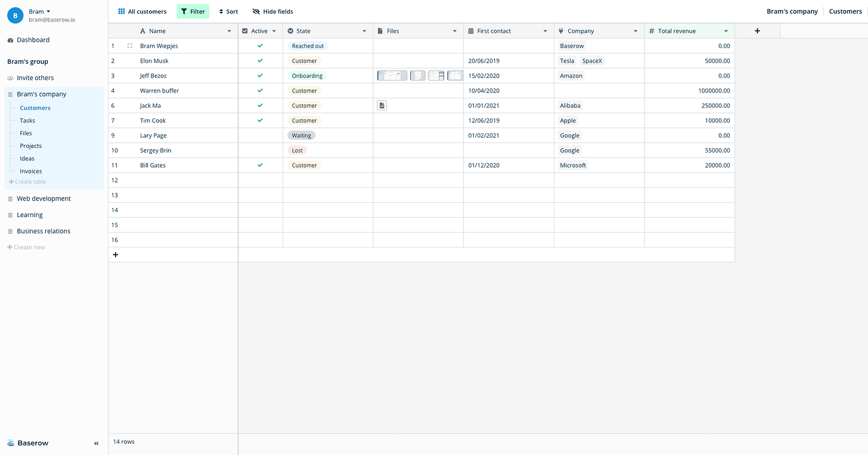Click the hash icon in Total revenue header

click(652, 31)
